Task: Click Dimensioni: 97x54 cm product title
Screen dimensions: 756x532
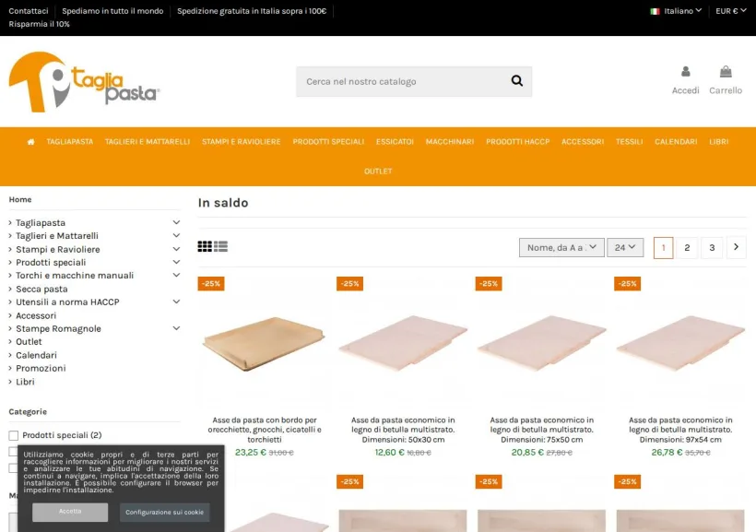Action: [x=680, y=430]
